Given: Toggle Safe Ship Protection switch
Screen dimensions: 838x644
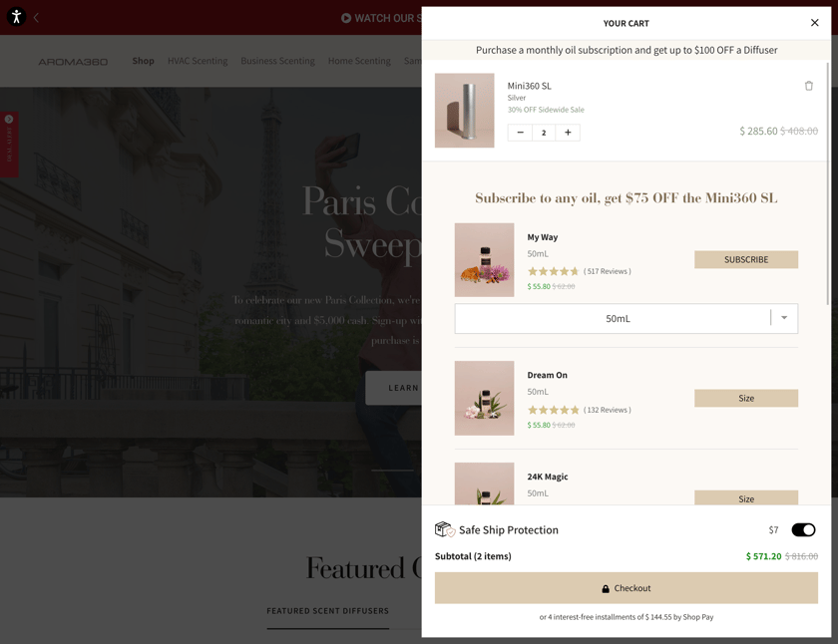Looking at the screenshot, I should tap(803, 529).
